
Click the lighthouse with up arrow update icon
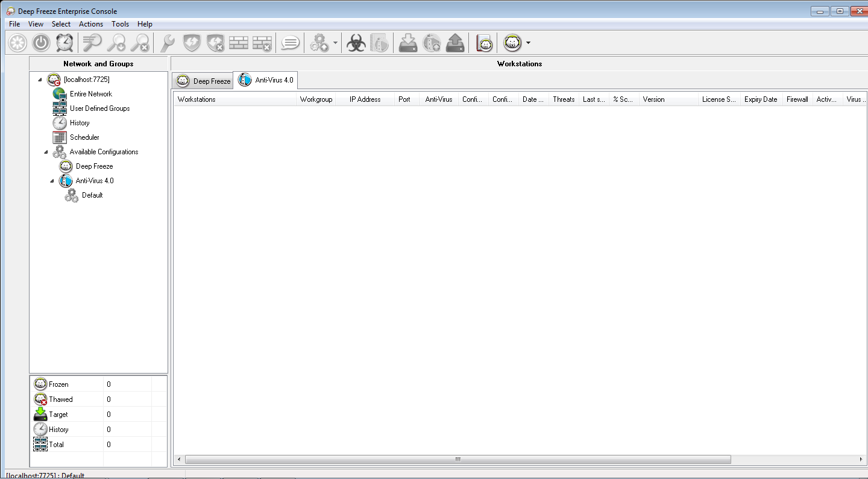432,43
